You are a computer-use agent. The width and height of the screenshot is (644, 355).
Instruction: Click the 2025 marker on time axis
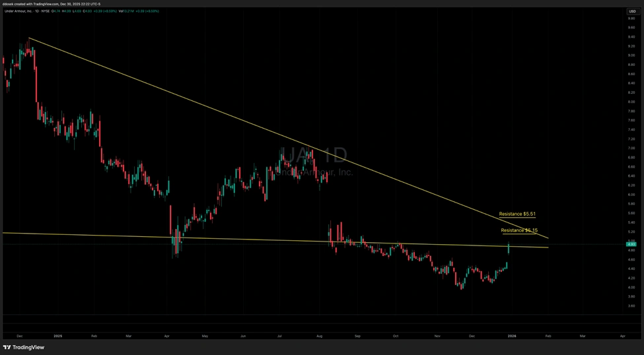(57, 336)
